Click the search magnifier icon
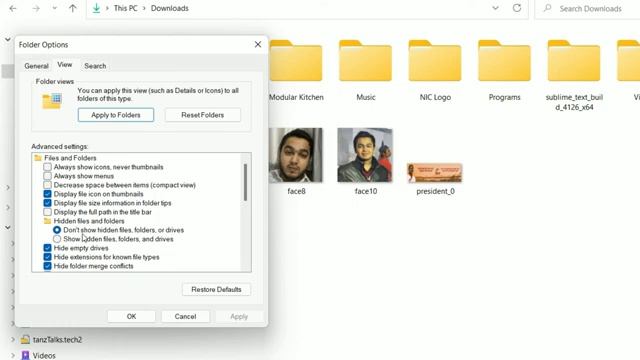 coord(547,8)
